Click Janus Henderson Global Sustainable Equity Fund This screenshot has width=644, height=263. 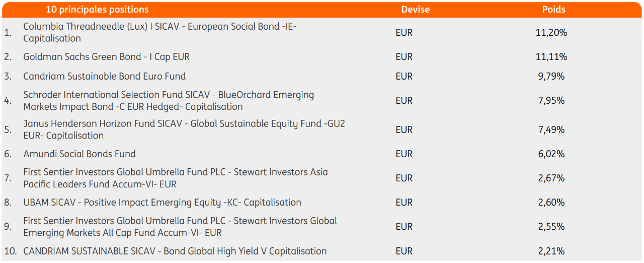tap(184, 129)
